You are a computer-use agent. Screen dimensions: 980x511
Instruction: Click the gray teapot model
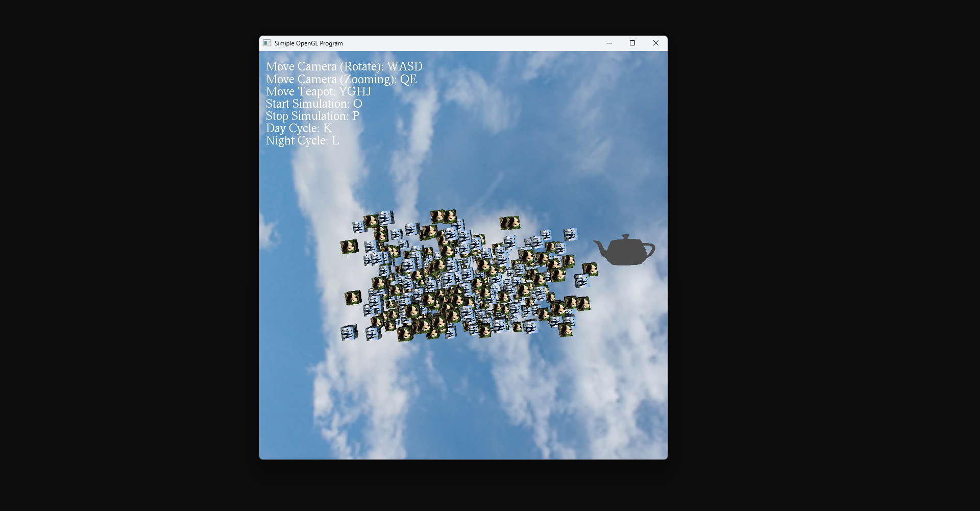(624, 251)
